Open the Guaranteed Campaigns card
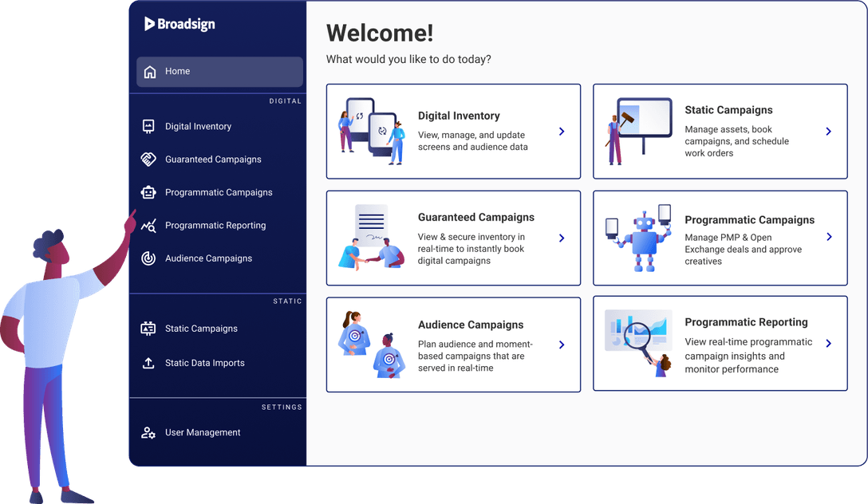868x504 pixels. coord(453,238)
